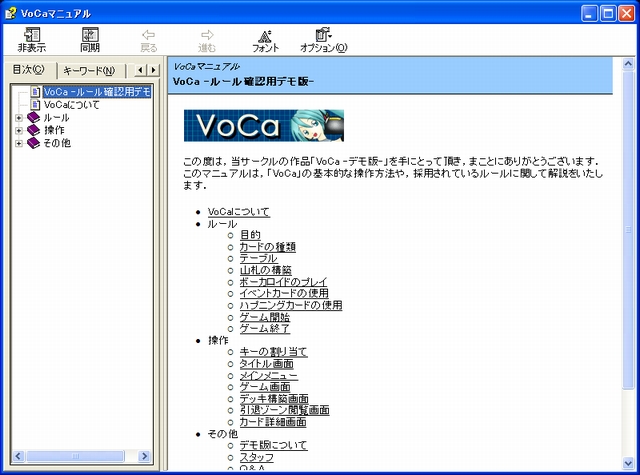Viewport: 640px width, 475px height.
Task: Click the 同期 (Sync) toolbar icon
Action: click(x=90, y=35)
